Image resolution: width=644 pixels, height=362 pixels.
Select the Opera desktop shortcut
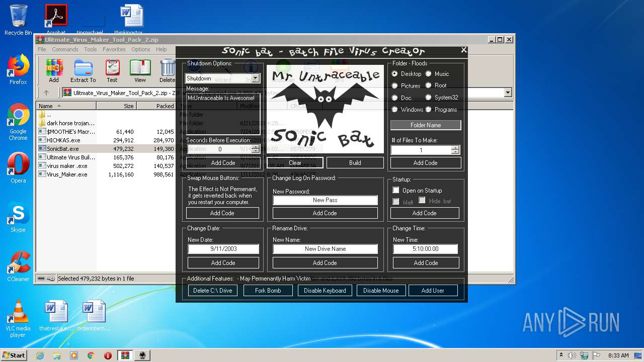(x=18, y=168)
